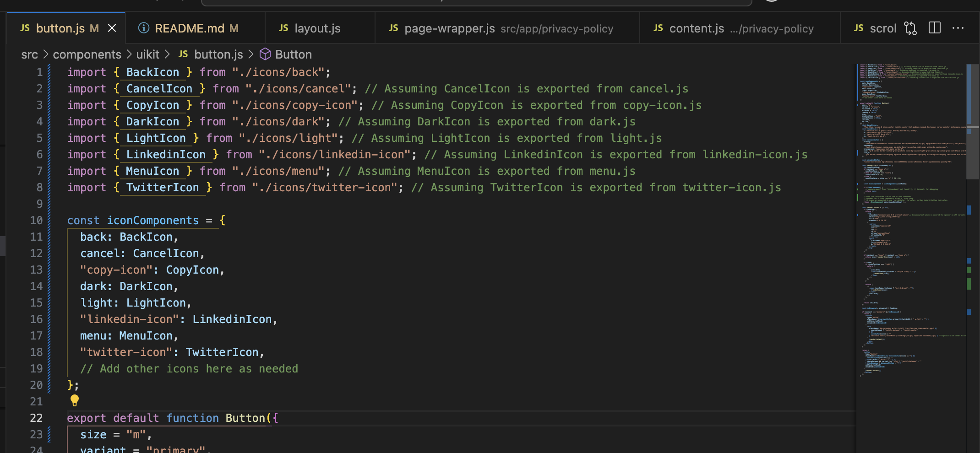Click CancelIcon in the line 2 import
980x453 pixels.
(159, 89)
